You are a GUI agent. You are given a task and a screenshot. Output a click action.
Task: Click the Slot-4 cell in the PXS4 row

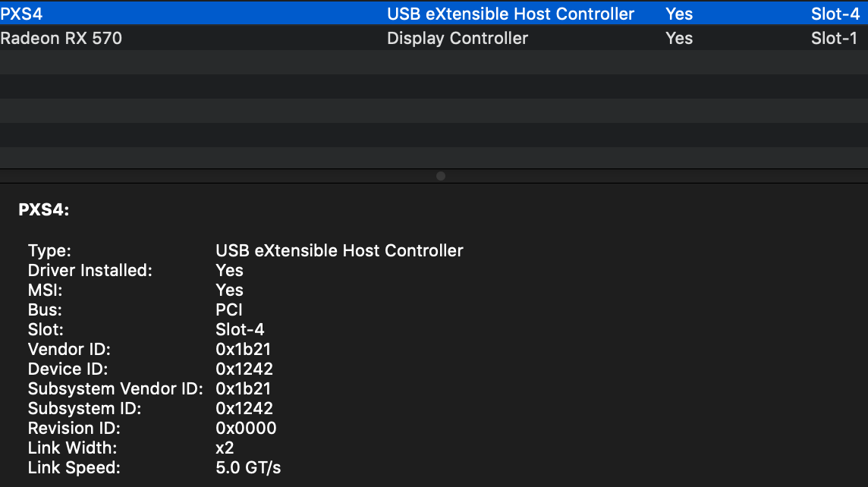point(834,14)
